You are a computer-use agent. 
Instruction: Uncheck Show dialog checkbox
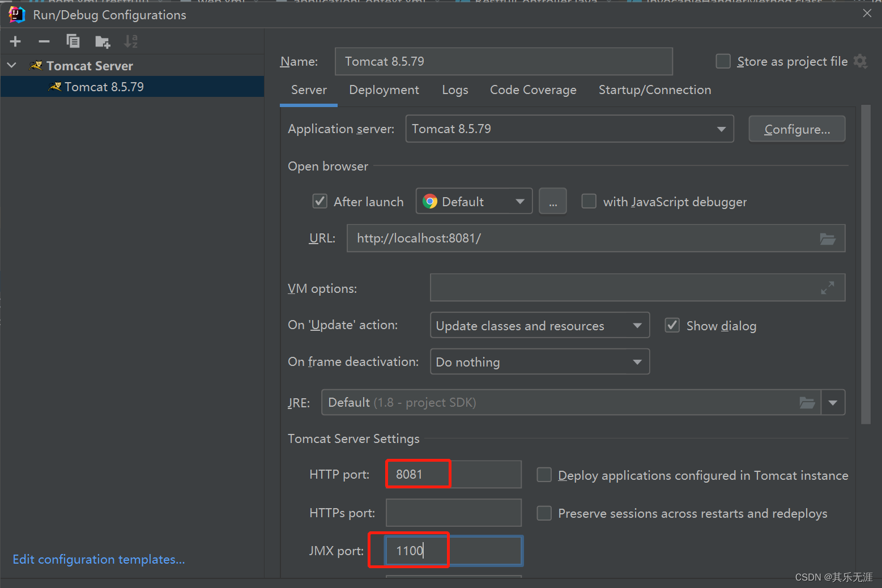[672, 325]
